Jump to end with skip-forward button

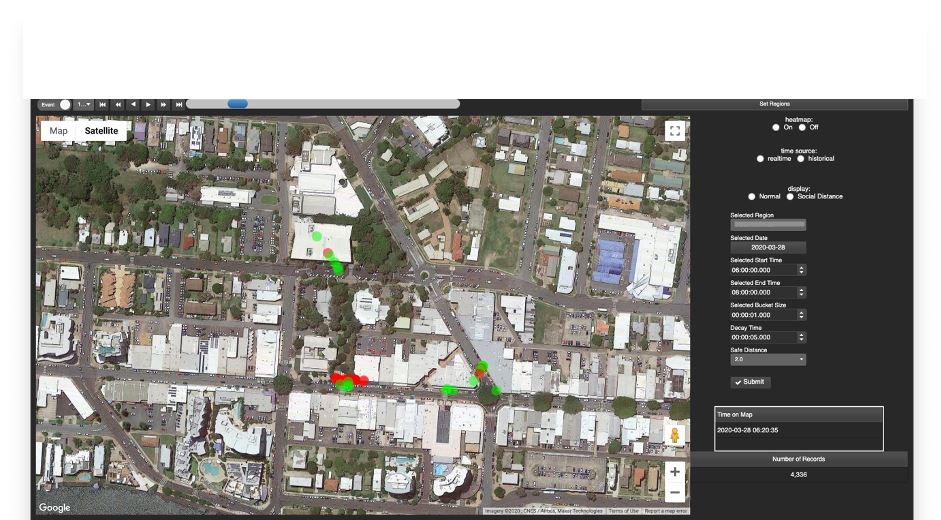pyautogui.click(x=179, y=104)
